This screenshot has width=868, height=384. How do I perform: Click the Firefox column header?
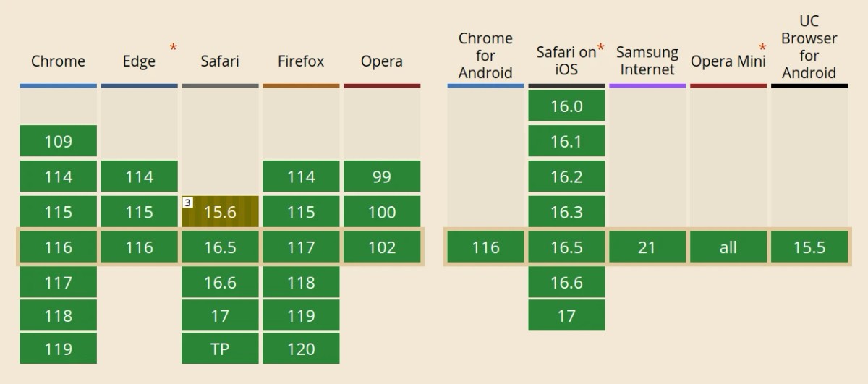pos(301,61)
